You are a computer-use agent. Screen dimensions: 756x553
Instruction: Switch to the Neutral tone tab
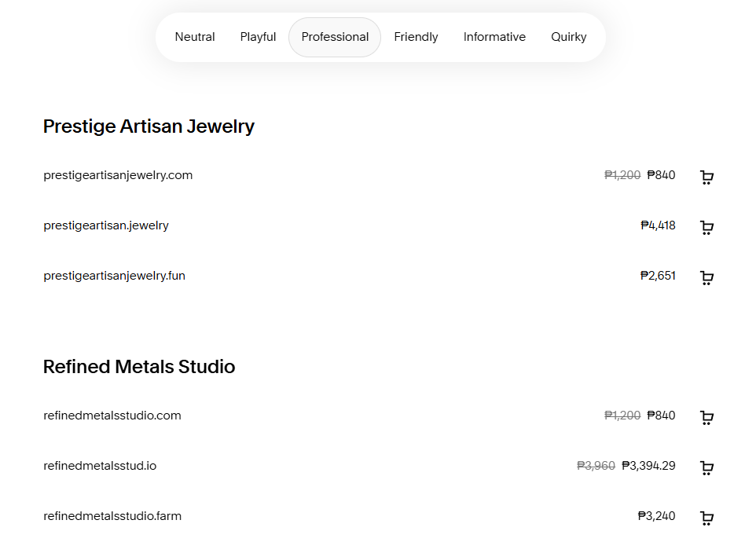point(195,36)
